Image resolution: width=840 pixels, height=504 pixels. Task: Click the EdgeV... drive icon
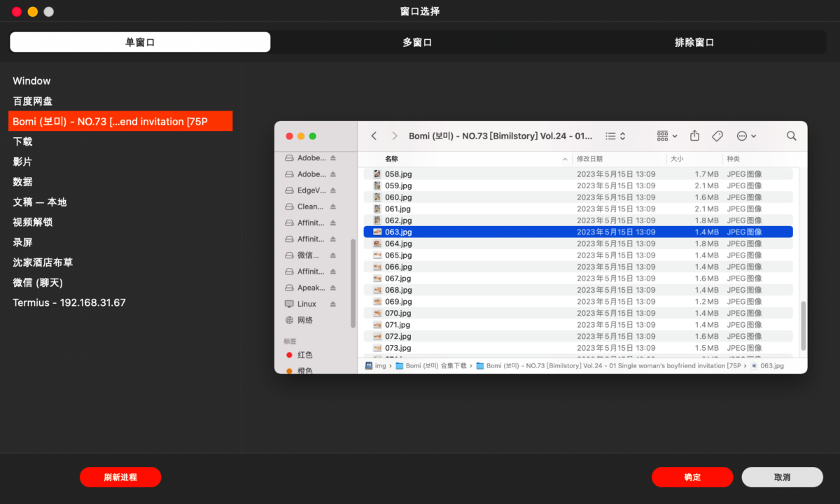point(289,190)
